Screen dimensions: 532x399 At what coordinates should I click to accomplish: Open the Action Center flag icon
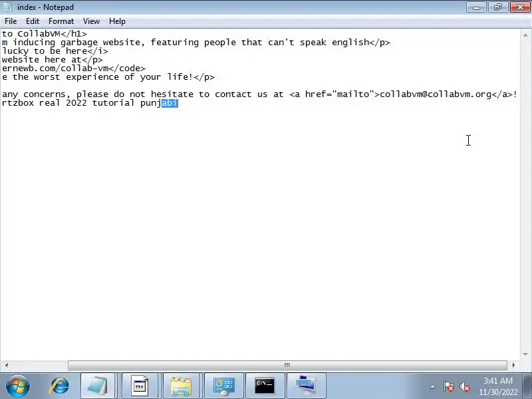448,386
